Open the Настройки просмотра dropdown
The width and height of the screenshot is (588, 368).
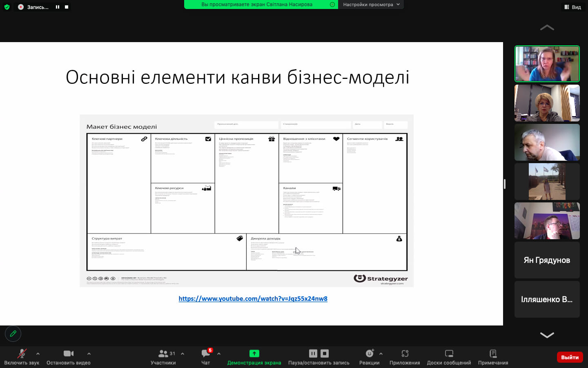[371, 4]
